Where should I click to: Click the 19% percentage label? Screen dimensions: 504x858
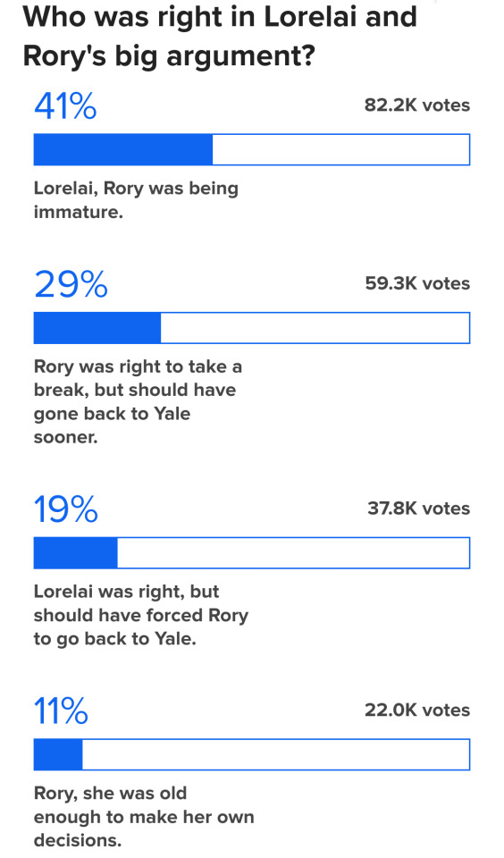point(66,509)
